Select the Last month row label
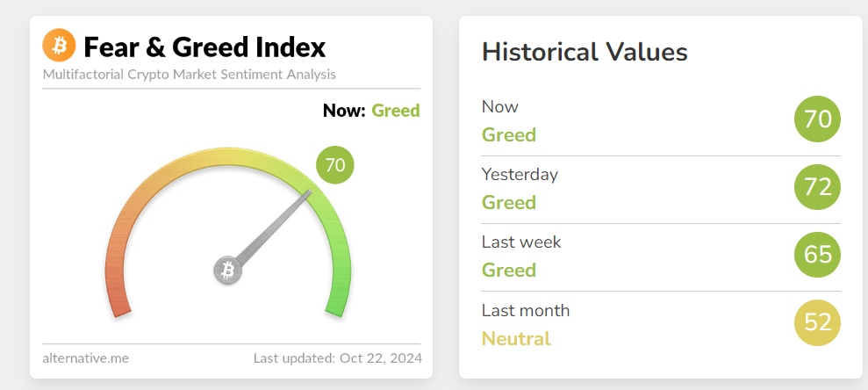Viewport: 868px width, 390px height. [526, 310]
